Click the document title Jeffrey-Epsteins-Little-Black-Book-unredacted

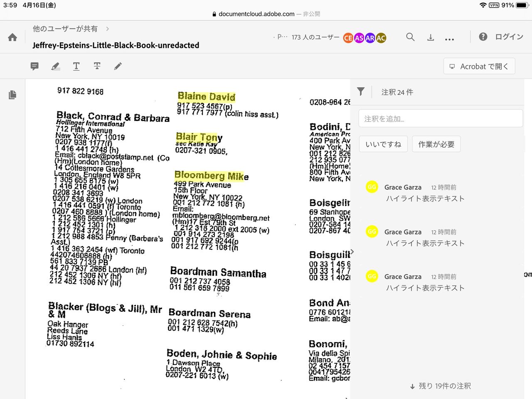click(x=116, y=45)
